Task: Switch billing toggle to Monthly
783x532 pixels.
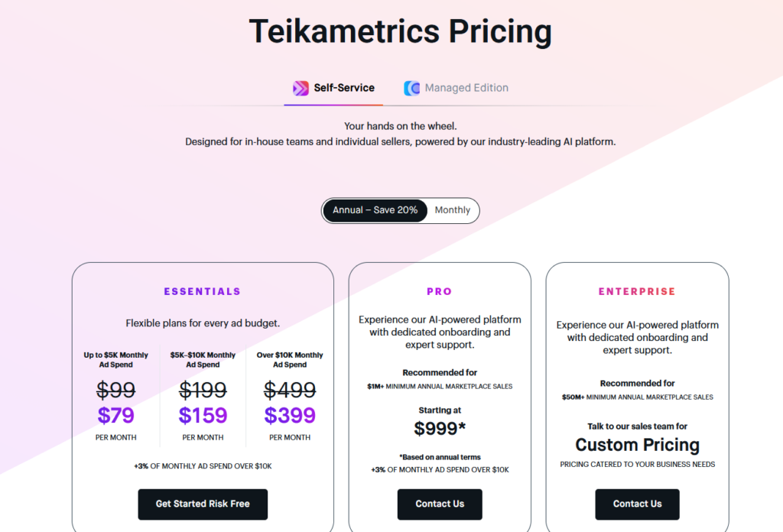Action: [x=453, y=210]
